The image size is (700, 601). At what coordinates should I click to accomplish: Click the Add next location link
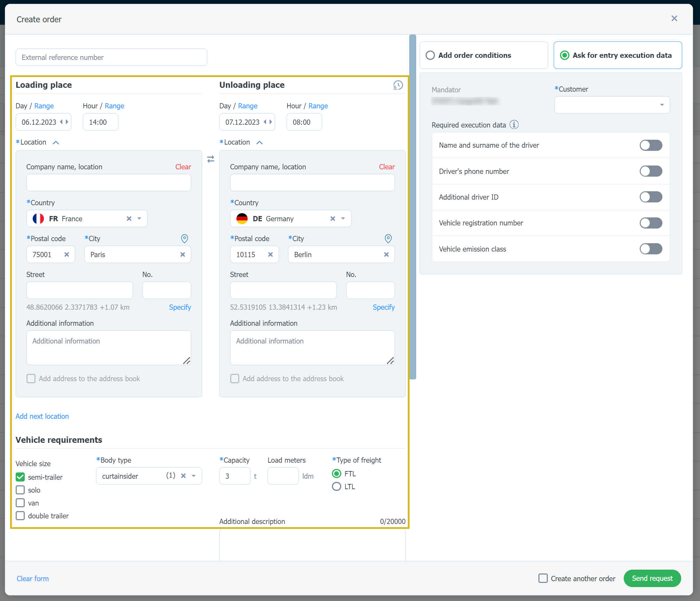(42, 416)
